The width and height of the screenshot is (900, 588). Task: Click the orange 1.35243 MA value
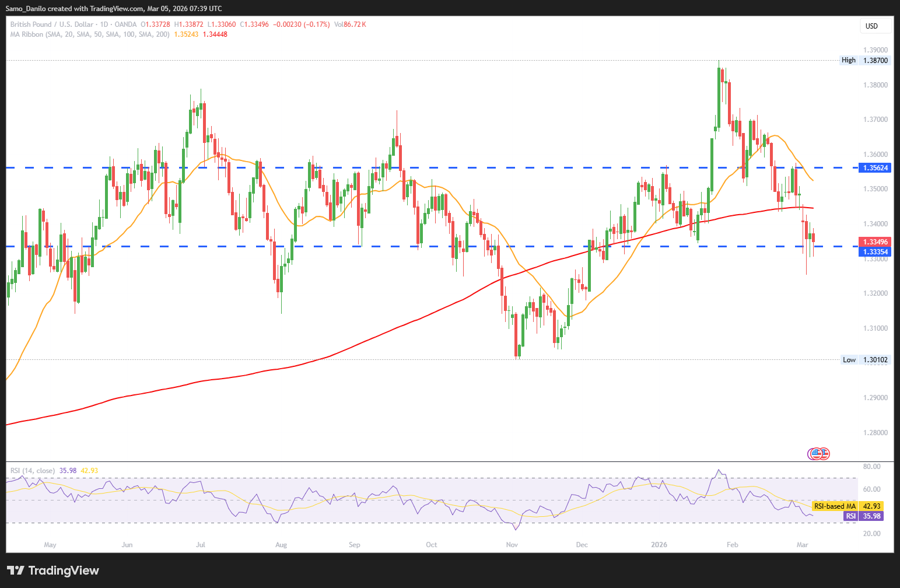[x=186, y=34]
